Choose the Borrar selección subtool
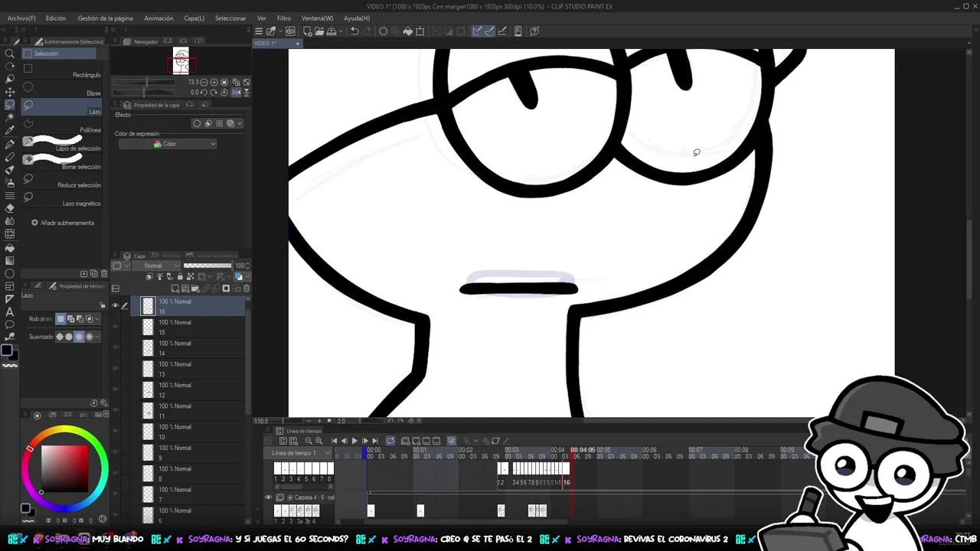The height and width of the screenshot is (551, 980). (61, 161)
